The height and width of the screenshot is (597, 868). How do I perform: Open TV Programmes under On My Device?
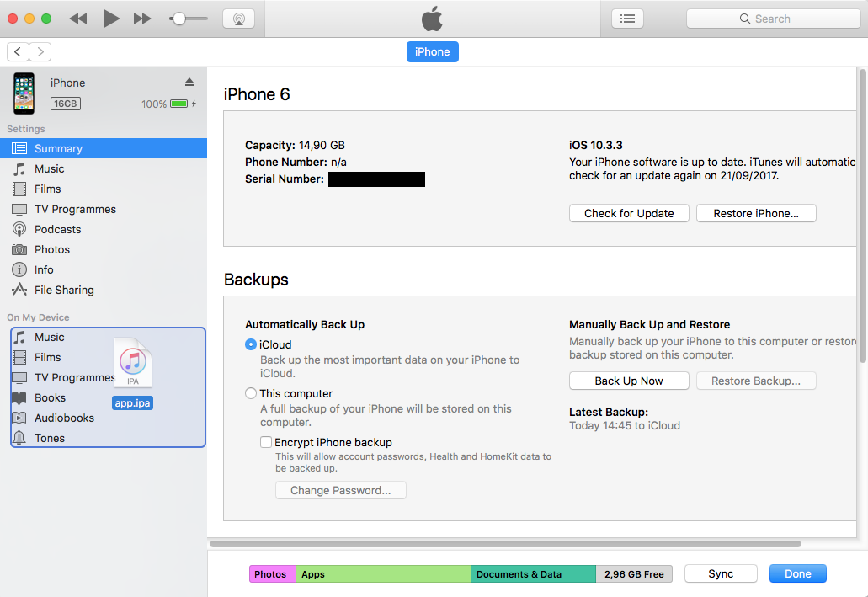pyautogui.click(x=108, y=378)
